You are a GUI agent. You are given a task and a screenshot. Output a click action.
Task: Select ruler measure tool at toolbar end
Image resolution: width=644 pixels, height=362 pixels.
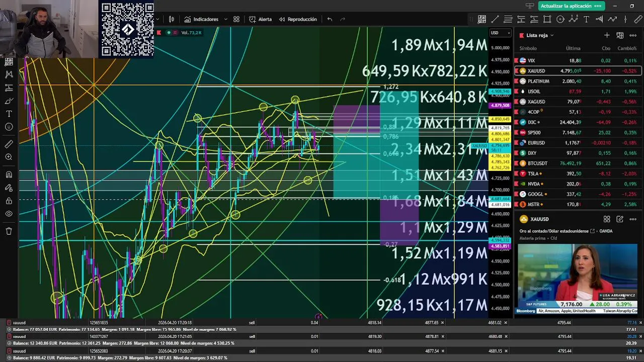[x=638, y=19]
